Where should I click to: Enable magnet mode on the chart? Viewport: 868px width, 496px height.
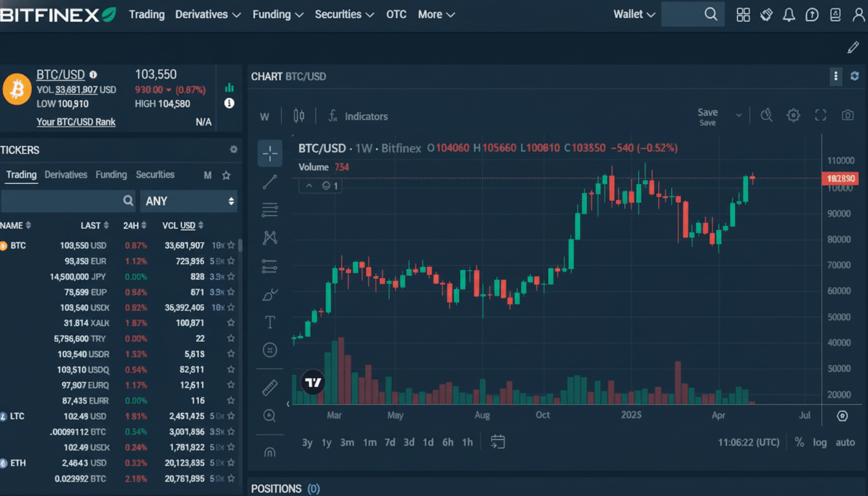pyautogui.click(x=269, y=451)
